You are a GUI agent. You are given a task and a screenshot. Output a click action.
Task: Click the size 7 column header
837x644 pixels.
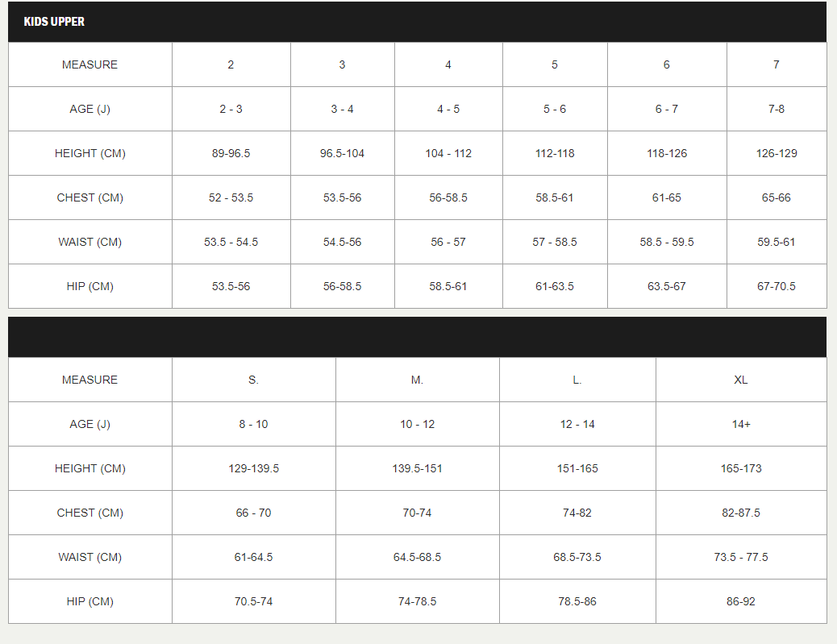pyautogui.click(x=776, y=64)
